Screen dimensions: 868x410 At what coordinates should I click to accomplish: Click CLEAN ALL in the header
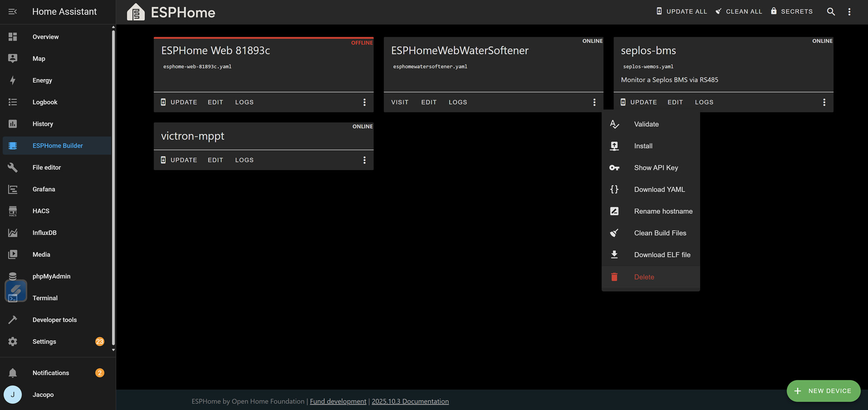[x=739, y=12]
